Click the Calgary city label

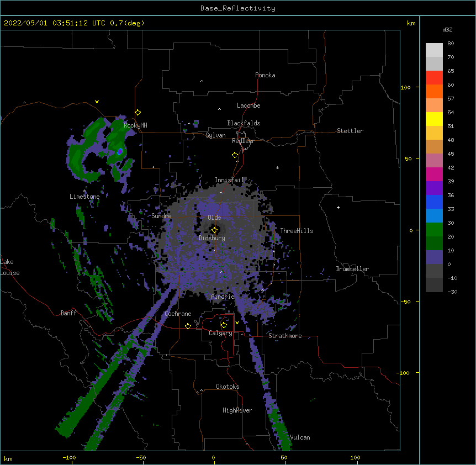(x=220, y=333)
